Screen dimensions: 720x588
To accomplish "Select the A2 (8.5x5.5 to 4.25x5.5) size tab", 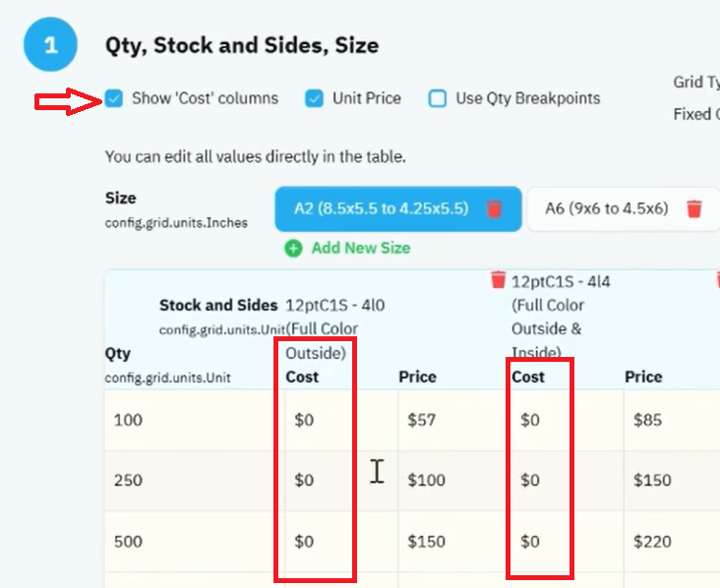I will click(x=398, y=208).
